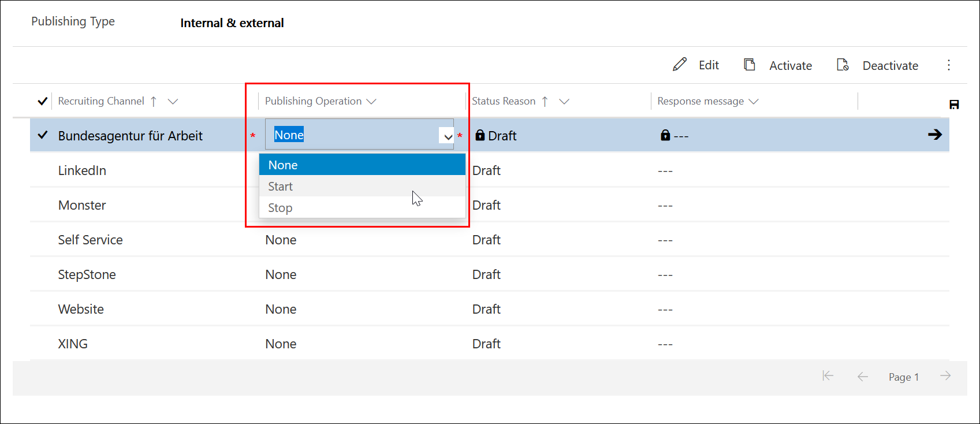This screenshot has height=424, width=980.
Task: Click the Deactivate button label
Action: tap(890, 66)
